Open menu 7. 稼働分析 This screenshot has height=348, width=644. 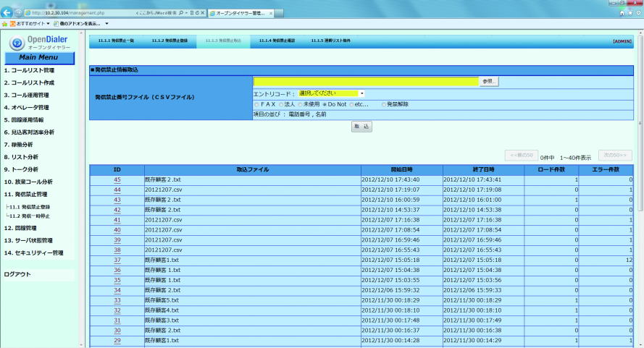[19, 145]
